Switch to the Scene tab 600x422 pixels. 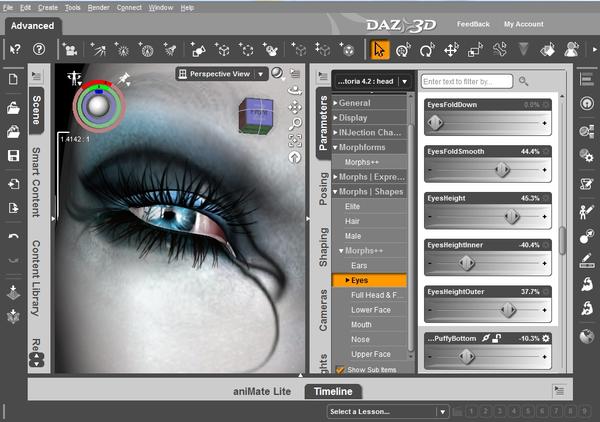(x=36, y=110)
